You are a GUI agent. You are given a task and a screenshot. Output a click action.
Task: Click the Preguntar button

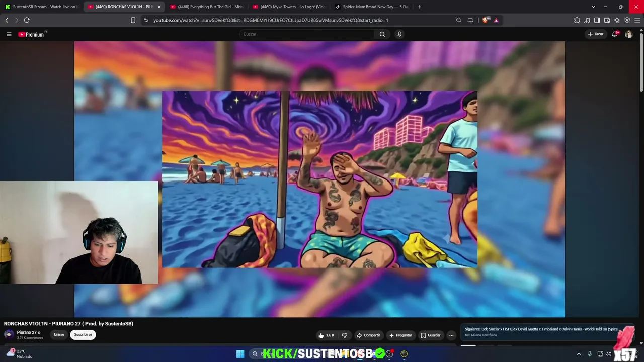[400, 335]
